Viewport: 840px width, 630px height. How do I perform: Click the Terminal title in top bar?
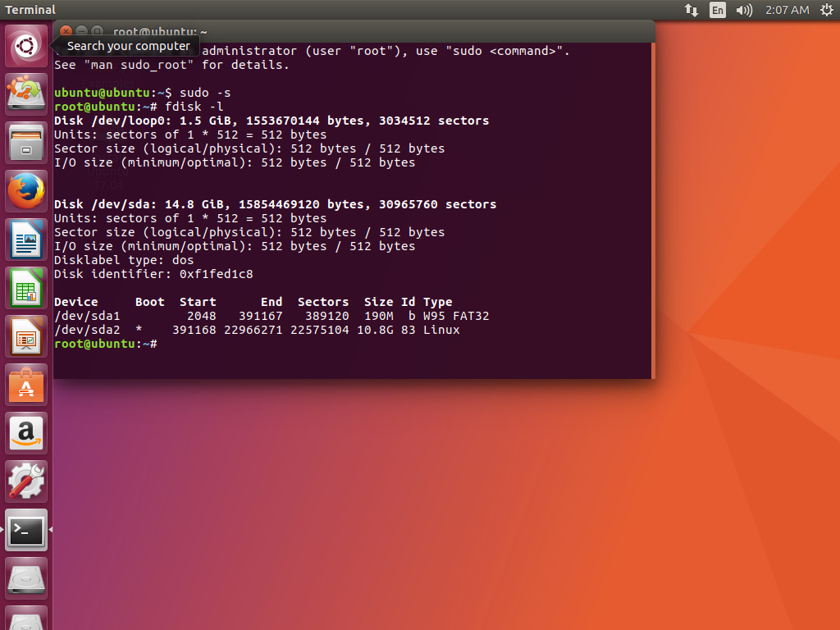[30, 10]
